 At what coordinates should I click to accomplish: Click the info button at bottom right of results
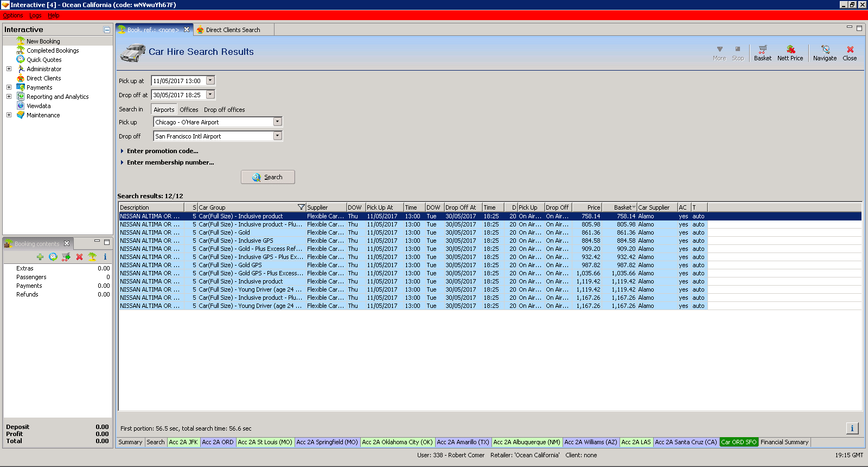(852, 428)
